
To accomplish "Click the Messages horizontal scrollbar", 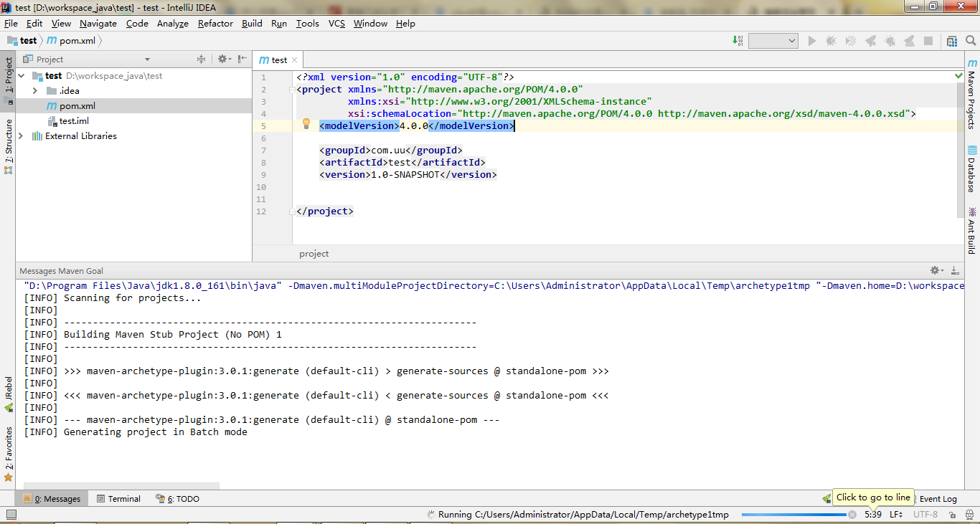I will [x=121, y=486].
